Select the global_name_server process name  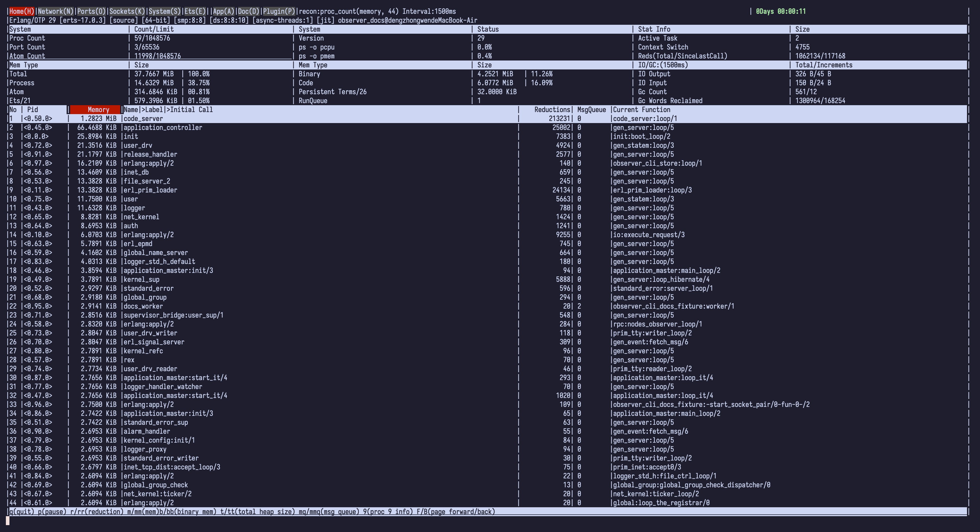[x=156, y=253]
